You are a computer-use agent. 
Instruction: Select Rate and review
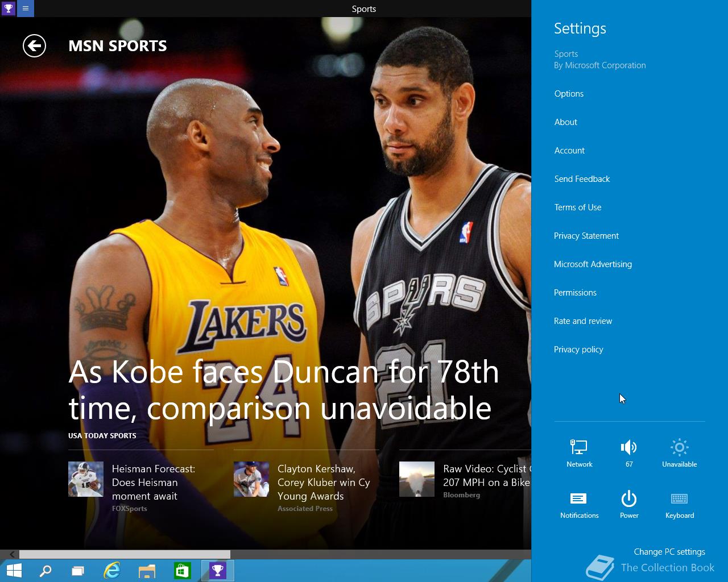click(x=583, y=321)
